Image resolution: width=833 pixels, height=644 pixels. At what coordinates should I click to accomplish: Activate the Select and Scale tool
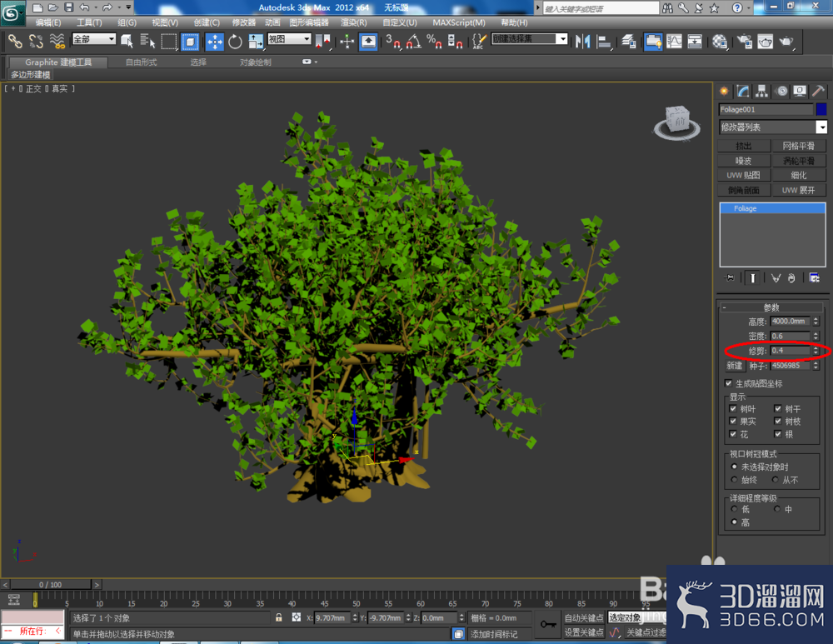click(x=256, y=41)
